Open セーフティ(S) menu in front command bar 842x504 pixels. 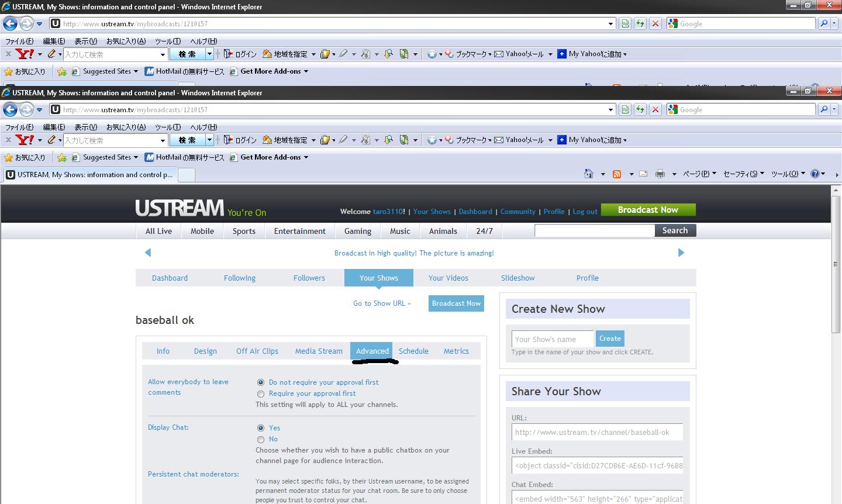(743, 174)
